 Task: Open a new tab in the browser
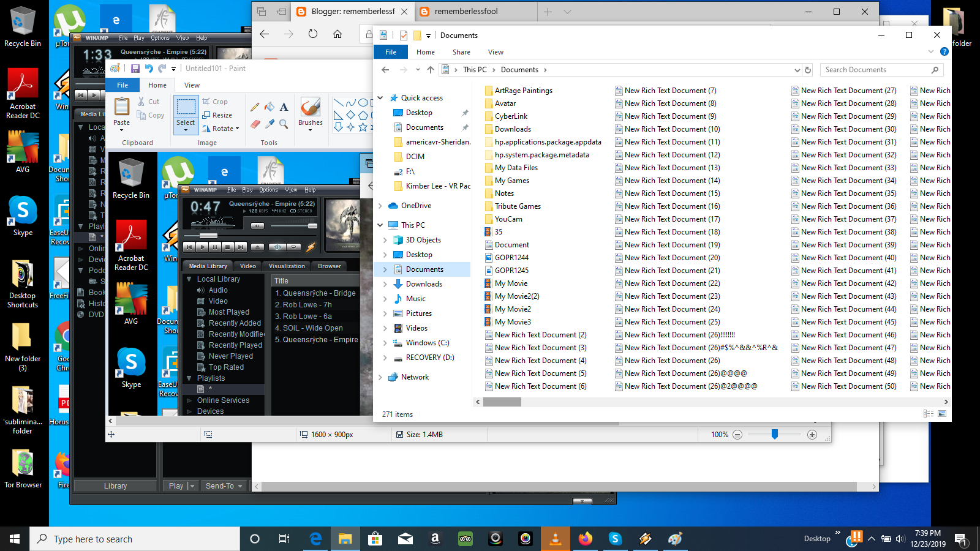pyautogui.click(x=548, y=12)
